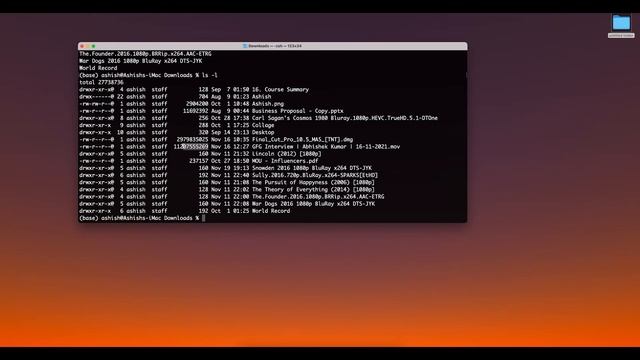640x360 pixels.
Task: Click the file size '237157'
Action: [199, 161]
